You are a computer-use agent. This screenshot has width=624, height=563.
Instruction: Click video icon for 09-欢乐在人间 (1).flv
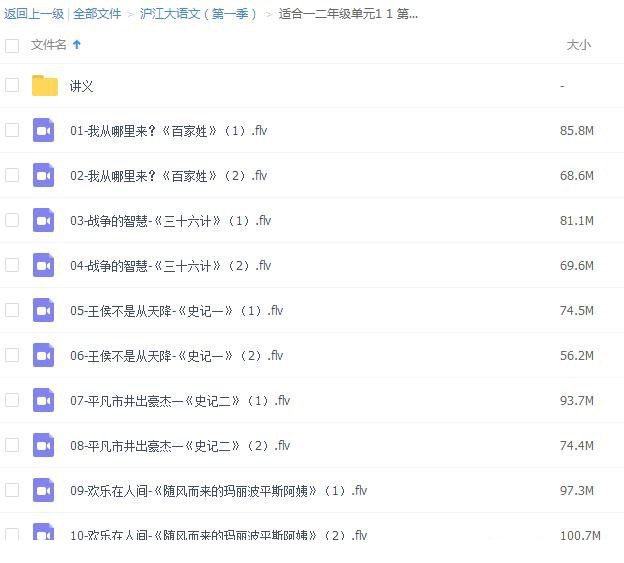tap(43, 490)
